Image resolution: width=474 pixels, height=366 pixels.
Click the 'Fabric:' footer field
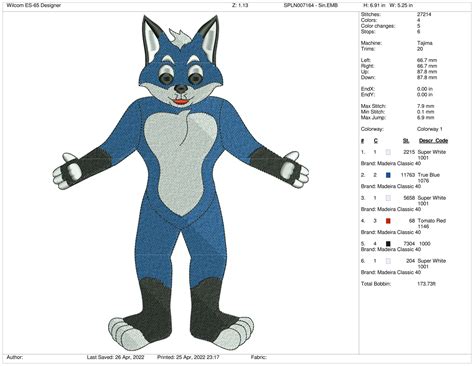tap(259, 357)
